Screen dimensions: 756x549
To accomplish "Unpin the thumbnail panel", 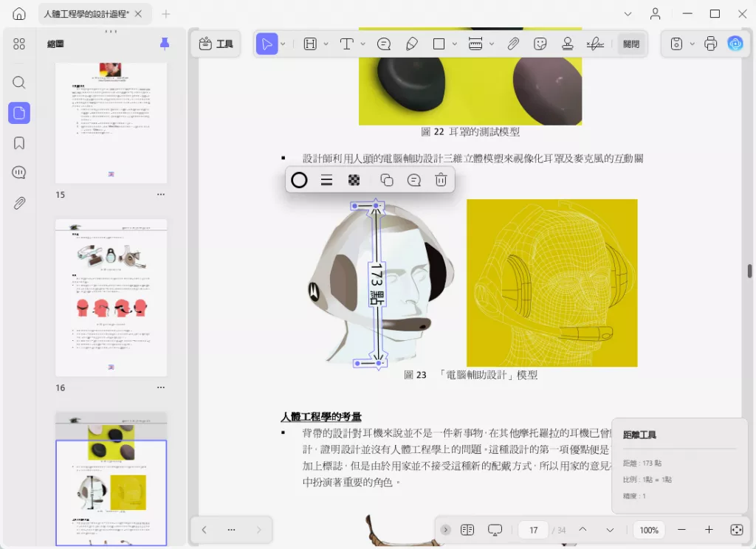I will (x=165, y=44).
